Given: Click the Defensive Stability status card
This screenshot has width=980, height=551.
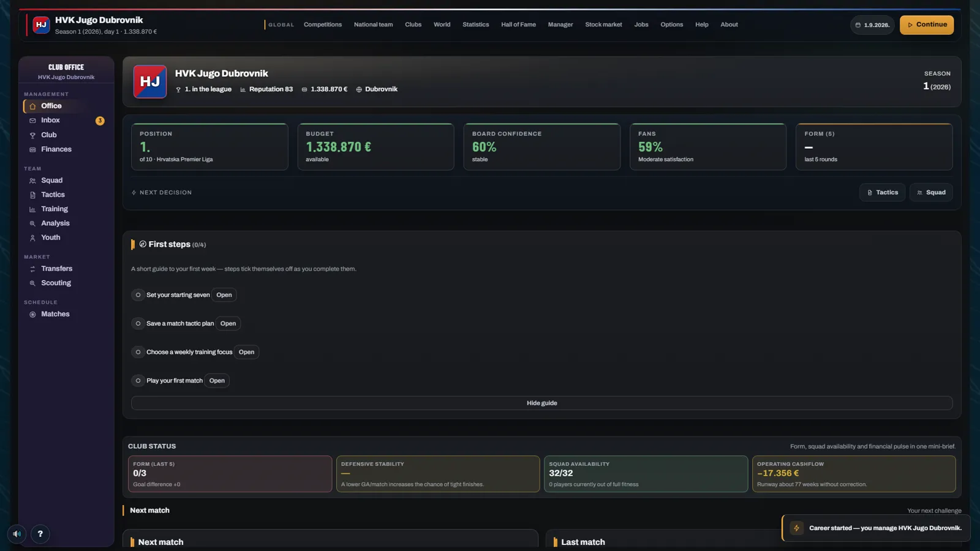Looking at the screenshot, I should tap(438, 474).
